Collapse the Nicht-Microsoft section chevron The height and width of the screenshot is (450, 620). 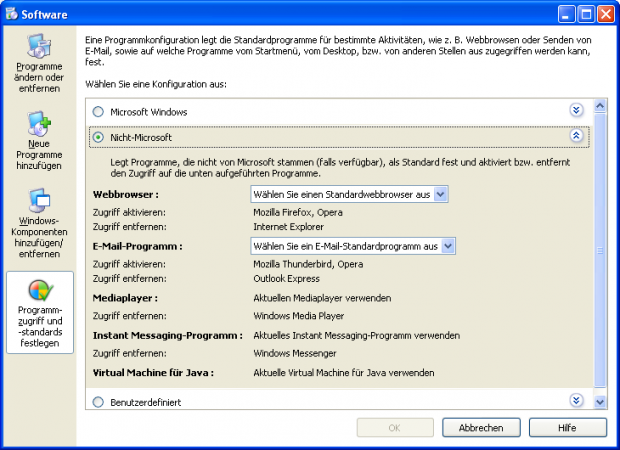[576, 136]
